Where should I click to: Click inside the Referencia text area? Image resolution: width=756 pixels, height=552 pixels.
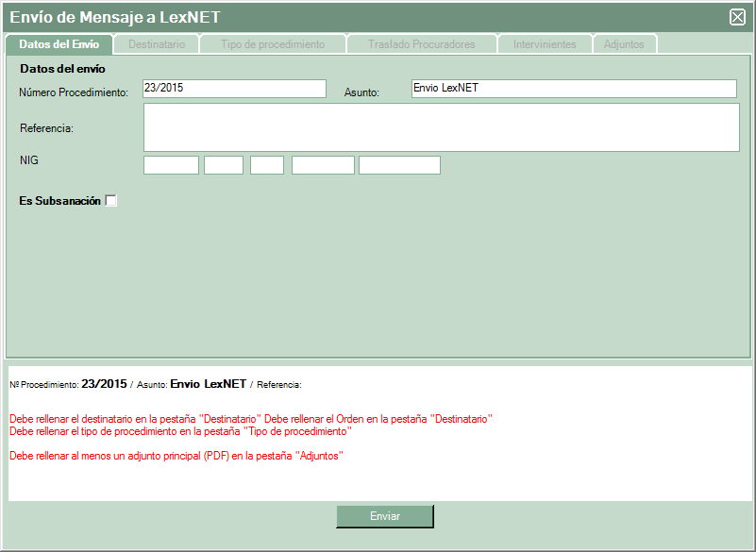tap(441, 127)
